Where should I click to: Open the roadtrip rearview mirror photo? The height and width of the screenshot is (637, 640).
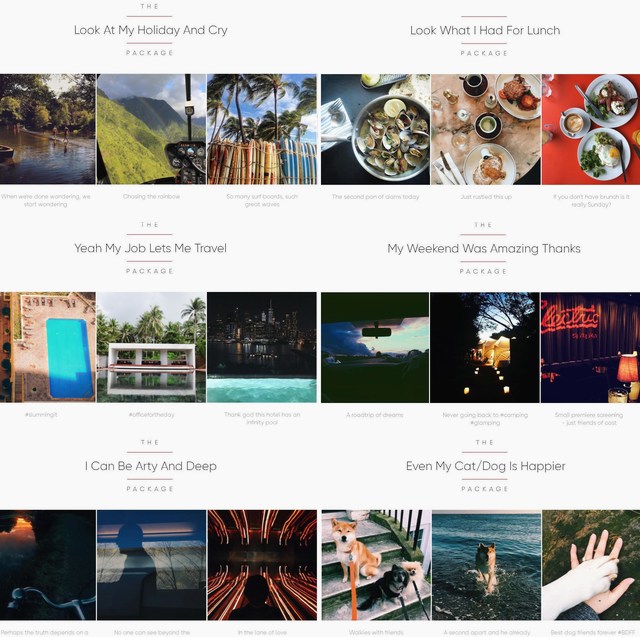375,347
